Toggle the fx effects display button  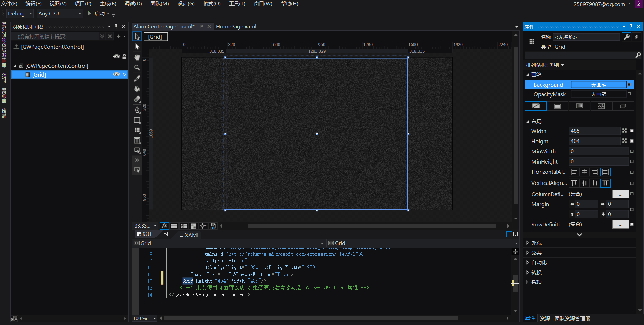(x=164, y=226)
